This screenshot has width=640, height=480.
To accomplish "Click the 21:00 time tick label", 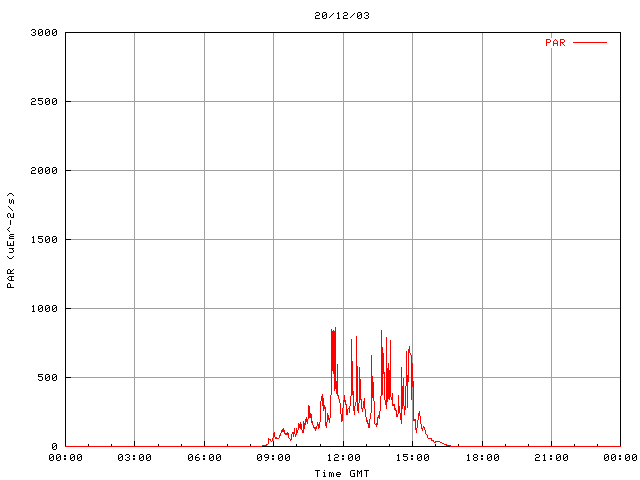I will [551, 458].
